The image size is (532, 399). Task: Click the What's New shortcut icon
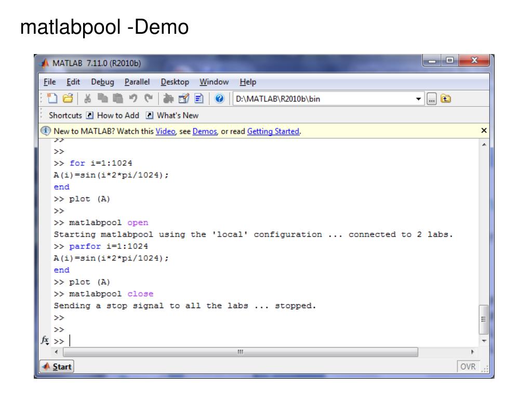149,115
